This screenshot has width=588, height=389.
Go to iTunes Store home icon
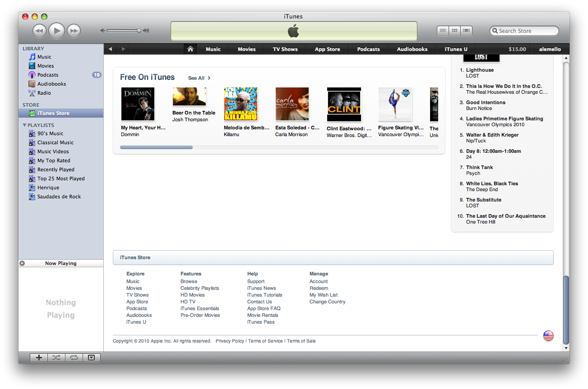(x=190, y=49)
